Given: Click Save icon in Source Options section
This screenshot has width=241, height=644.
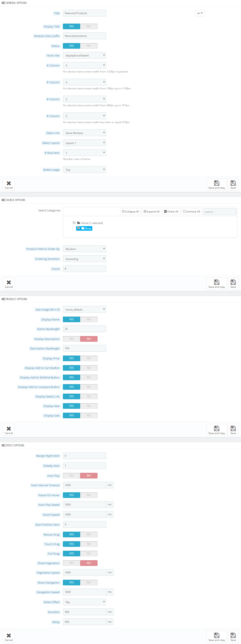Looking at the screenshot, I should tap(233, 283).
